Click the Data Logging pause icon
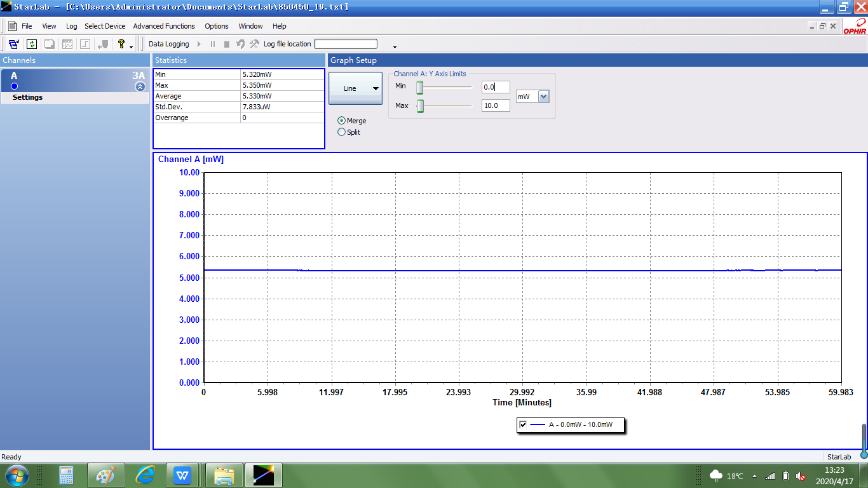 (x=213, y=44)
